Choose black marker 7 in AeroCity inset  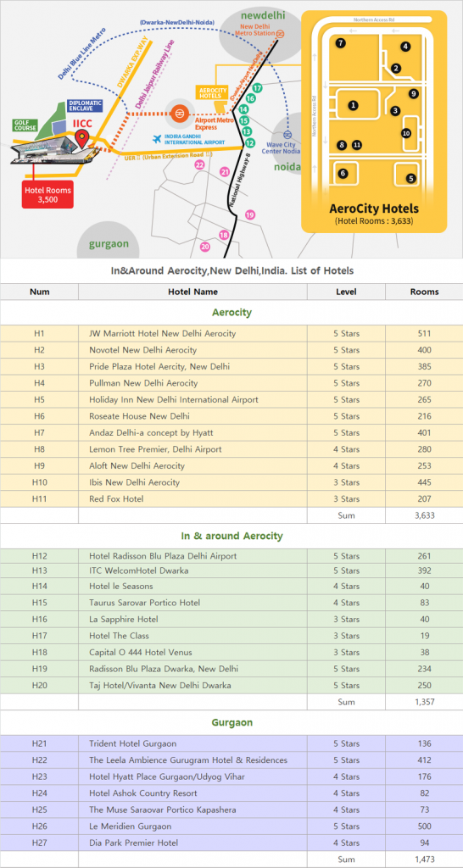click(341, 42)
